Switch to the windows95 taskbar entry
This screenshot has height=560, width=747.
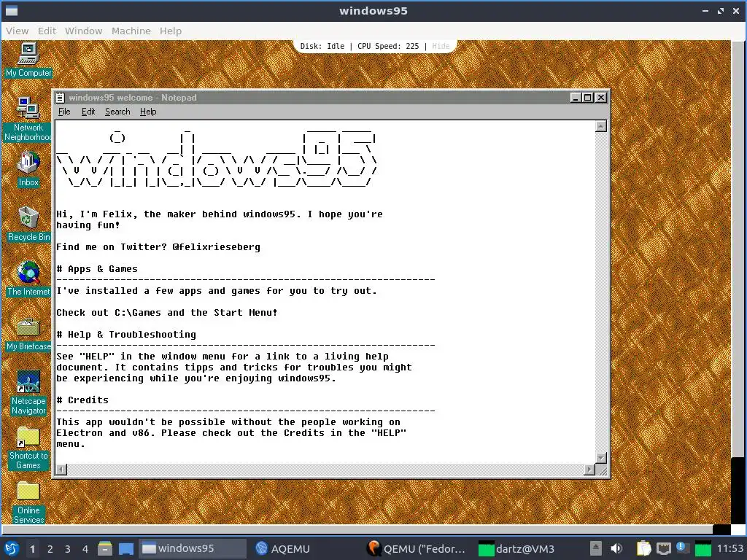(x=193, y=548)
